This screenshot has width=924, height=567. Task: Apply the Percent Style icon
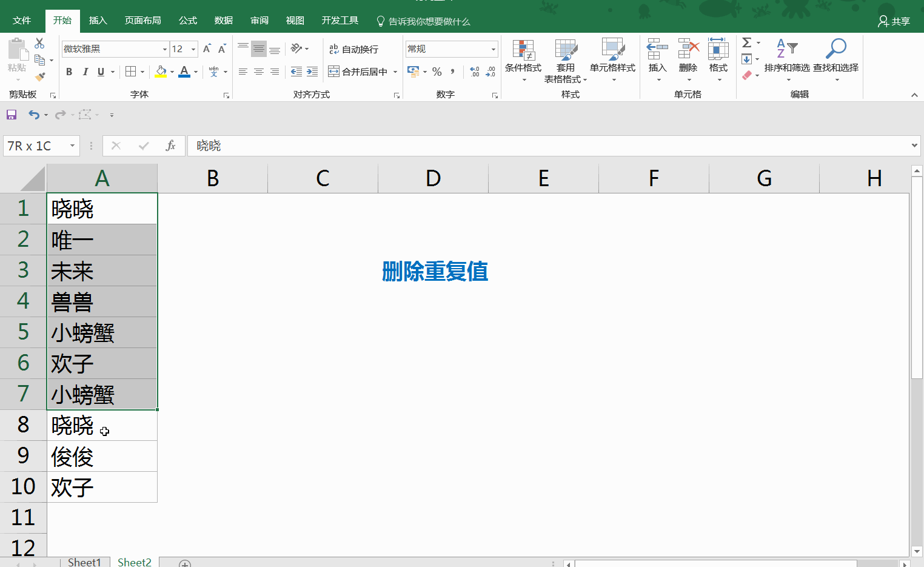click(x=437, y=72)
